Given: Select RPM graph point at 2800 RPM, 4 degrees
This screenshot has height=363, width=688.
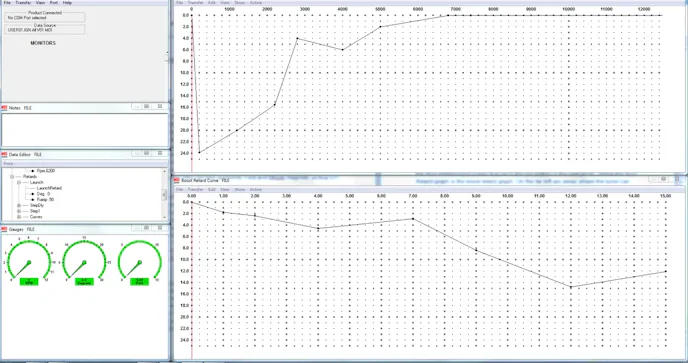Looking at the screenshot, I should (x=297, y=38).
